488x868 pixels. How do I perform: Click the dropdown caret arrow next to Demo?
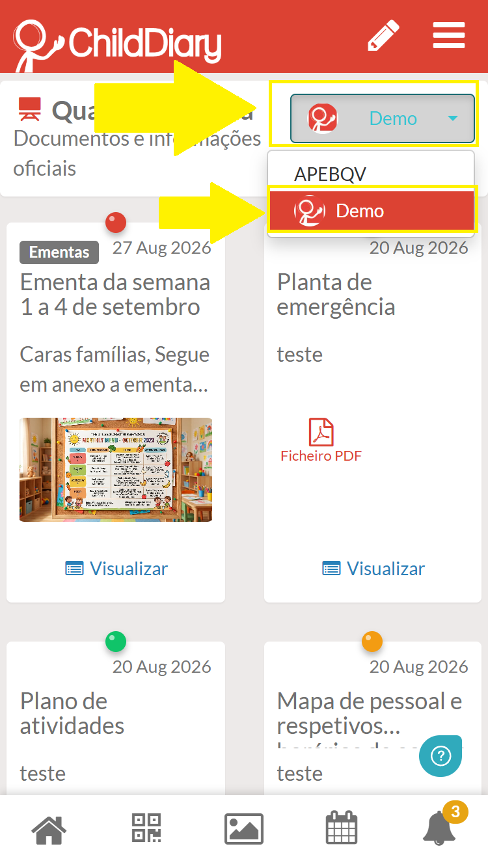(454, 118)
